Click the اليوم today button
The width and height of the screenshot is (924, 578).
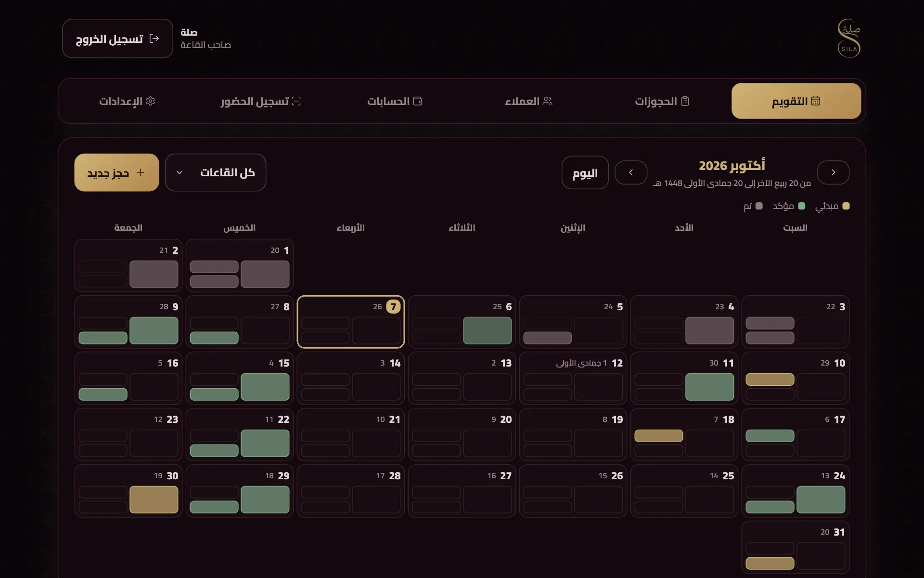pyautogui.click(x=585, y=172)
